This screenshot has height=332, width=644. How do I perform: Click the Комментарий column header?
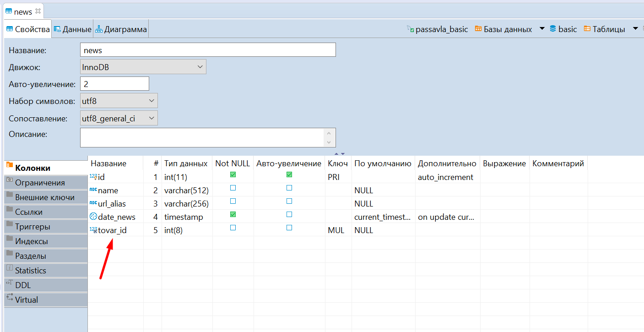(558, 163)
